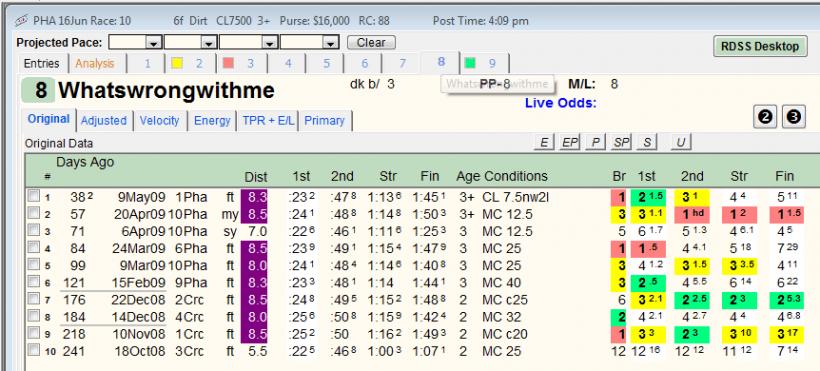Click the red 1 1.5 Fin cell in 20Apr09 row
820x371 pixels.
click(x=787, y=215)
